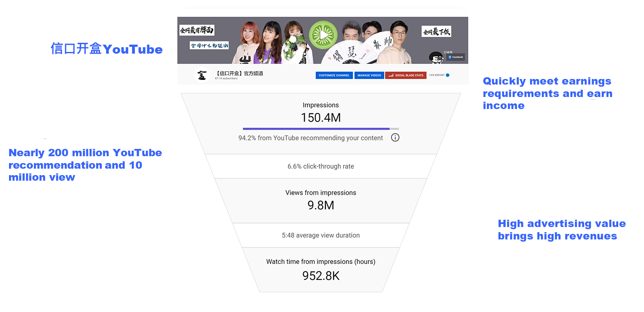This screenshot has height=312, width=644.
Task: Click the 信口开盒YouTube heading
Action: [x=106, y=49]
